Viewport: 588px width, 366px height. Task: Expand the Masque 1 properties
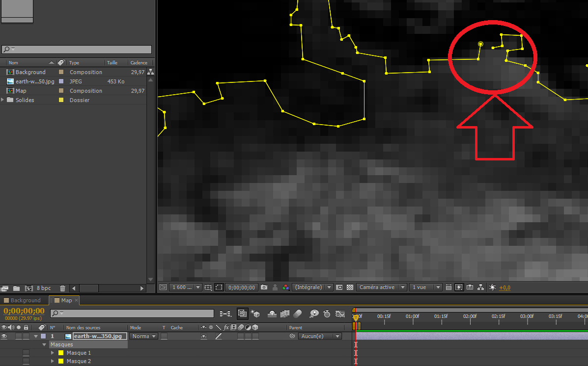[x=53, y=353]
